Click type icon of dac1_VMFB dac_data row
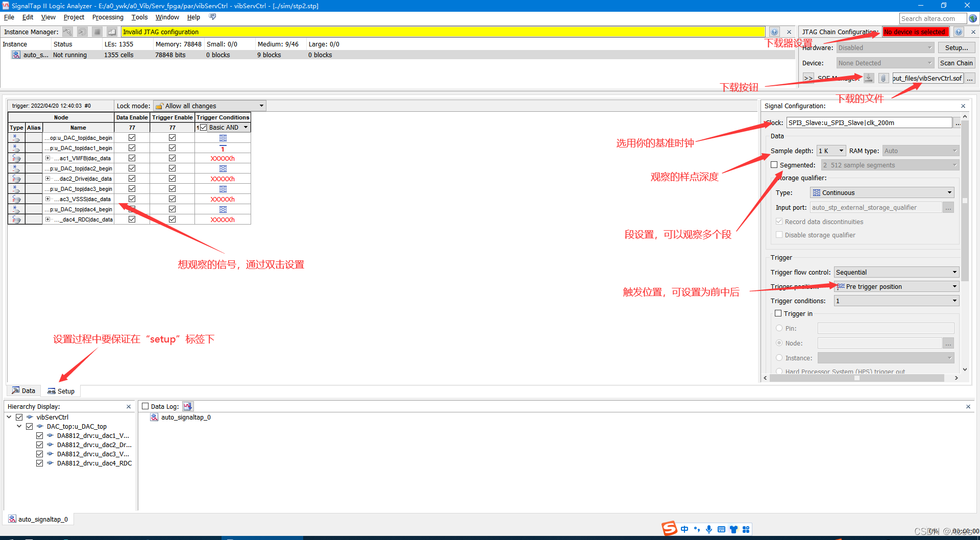This screenshot has width=980, height=540. [x=16, y=158]
